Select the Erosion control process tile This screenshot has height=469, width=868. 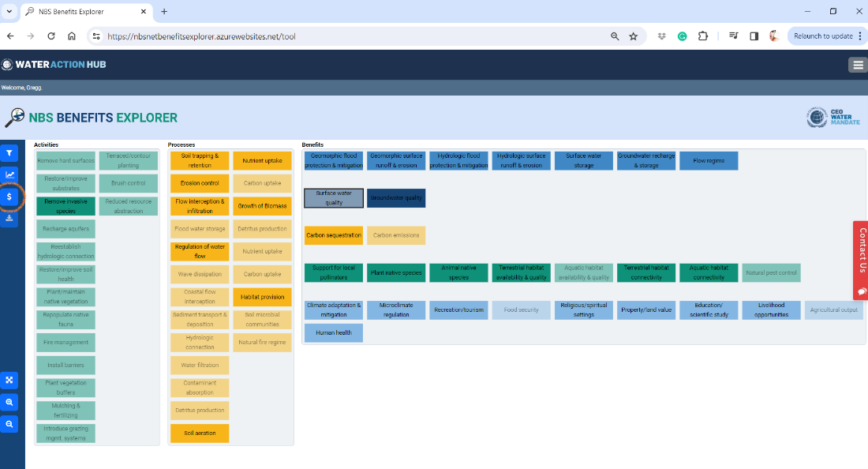200,183
